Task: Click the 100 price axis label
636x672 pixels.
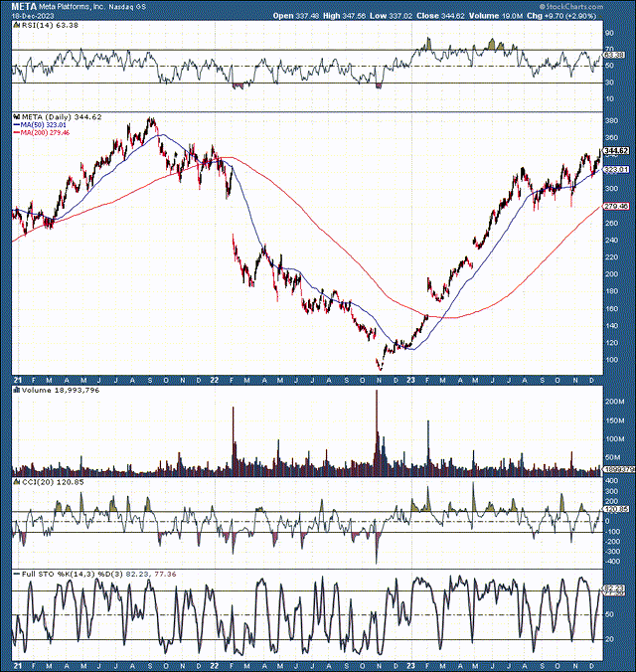Action: [x=611, y=360]
